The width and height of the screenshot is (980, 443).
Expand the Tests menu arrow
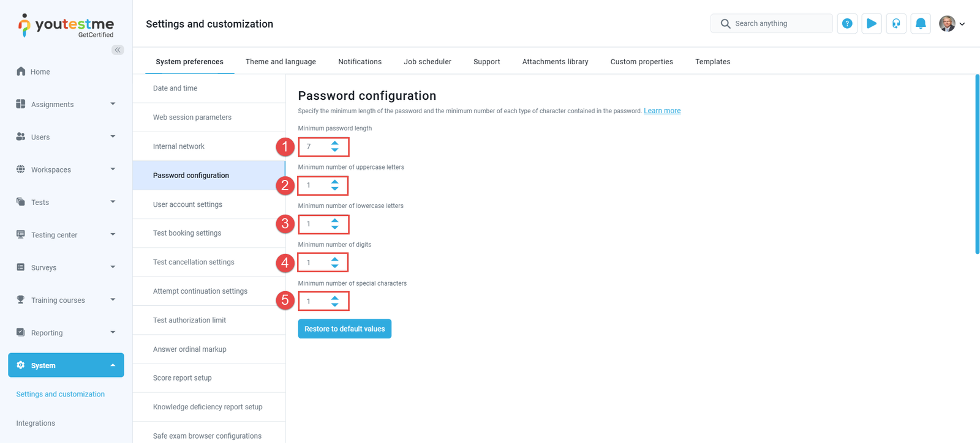[x=113, y=202]
